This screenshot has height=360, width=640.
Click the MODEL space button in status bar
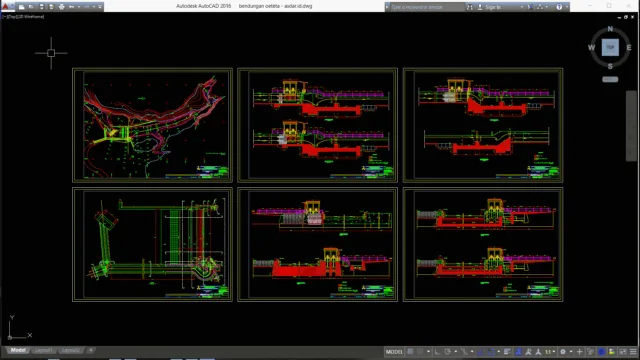(394, 352)
